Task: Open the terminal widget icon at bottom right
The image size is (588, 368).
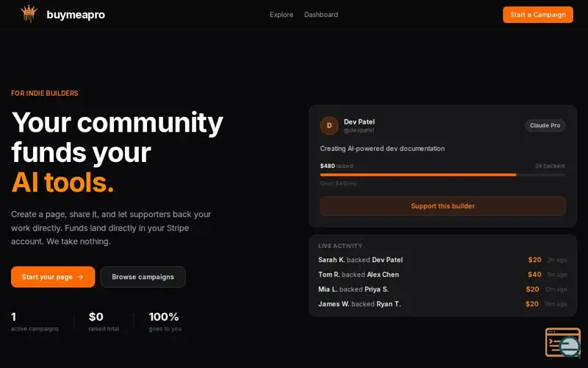Action: (x=563, y=342)
